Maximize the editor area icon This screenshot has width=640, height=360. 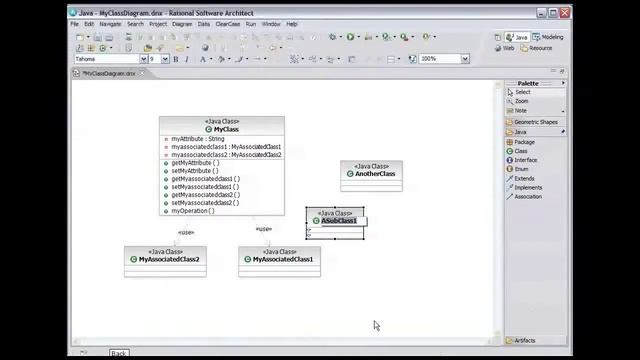(x=562, y=71)
